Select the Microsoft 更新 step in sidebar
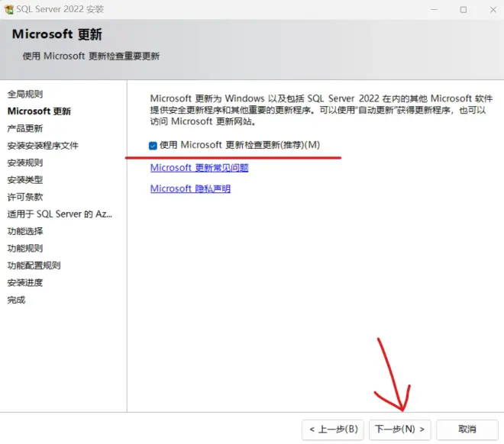 [x=39, y=111]
